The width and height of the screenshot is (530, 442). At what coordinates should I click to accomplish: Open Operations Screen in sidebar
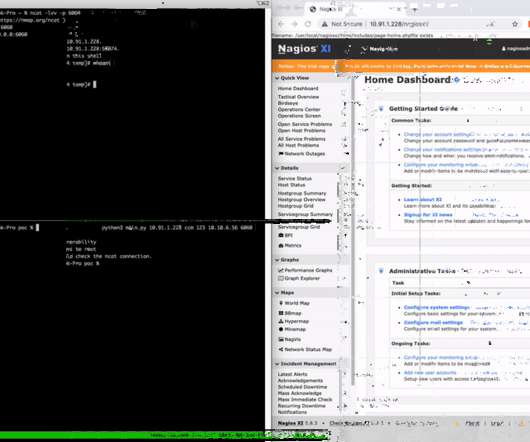pyautogui.click(x=299, y=116)
